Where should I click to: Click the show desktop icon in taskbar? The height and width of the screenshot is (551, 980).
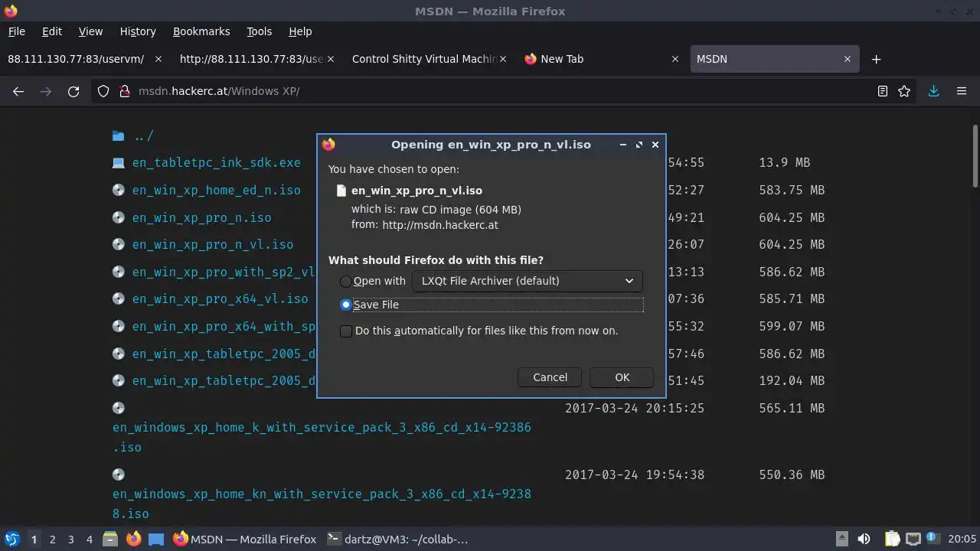point(156,539)
